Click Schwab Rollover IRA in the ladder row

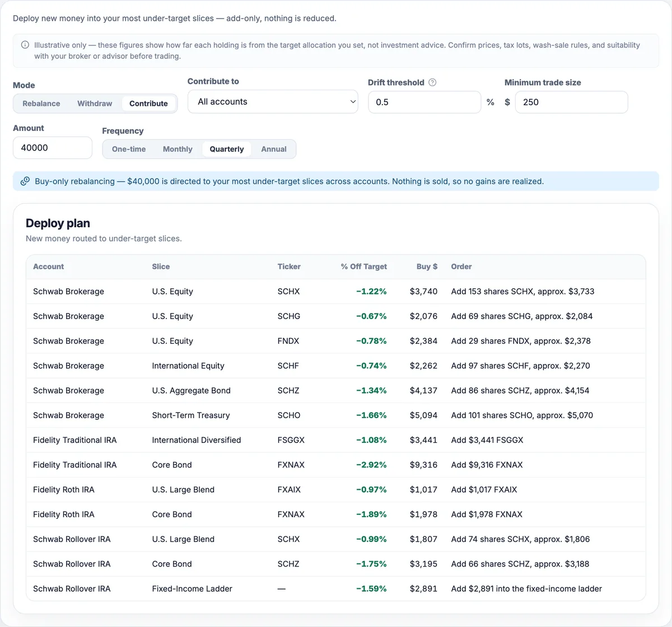pyautogui.click(x=72, y=589)
